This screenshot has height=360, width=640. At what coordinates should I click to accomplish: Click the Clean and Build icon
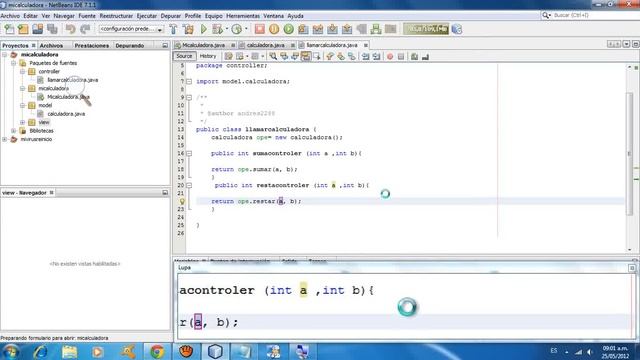coord(188,29)
